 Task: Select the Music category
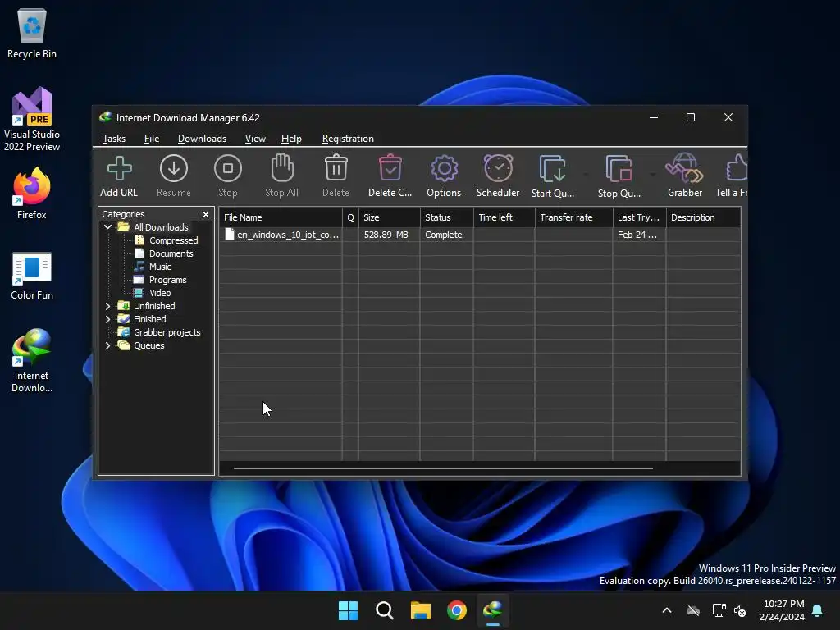coord(160,267)
